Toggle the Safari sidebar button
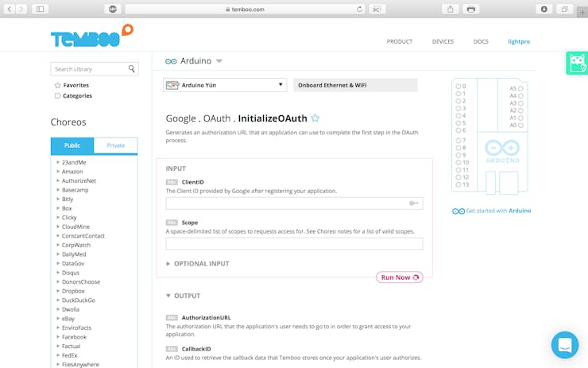 coord(40,9)
